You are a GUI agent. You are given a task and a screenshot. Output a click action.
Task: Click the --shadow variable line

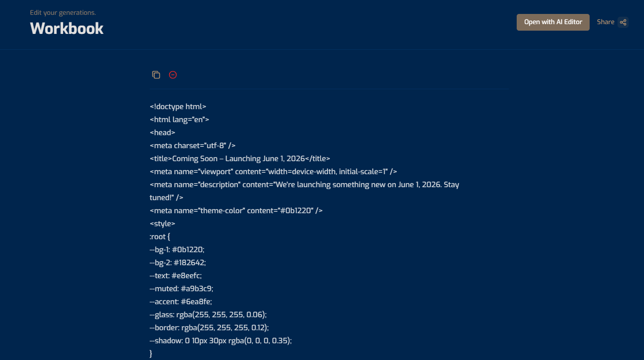(221, 340)
